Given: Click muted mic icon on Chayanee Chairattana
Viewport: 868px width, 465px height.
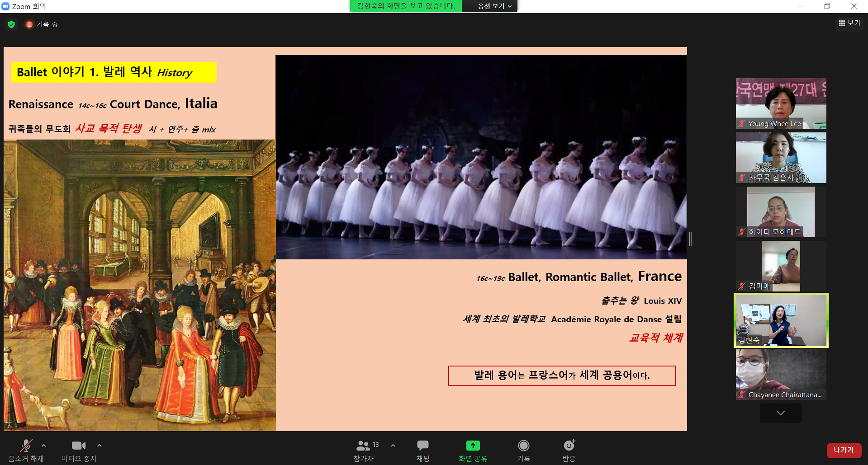Looking at the screenshot, I should (742, 395).
